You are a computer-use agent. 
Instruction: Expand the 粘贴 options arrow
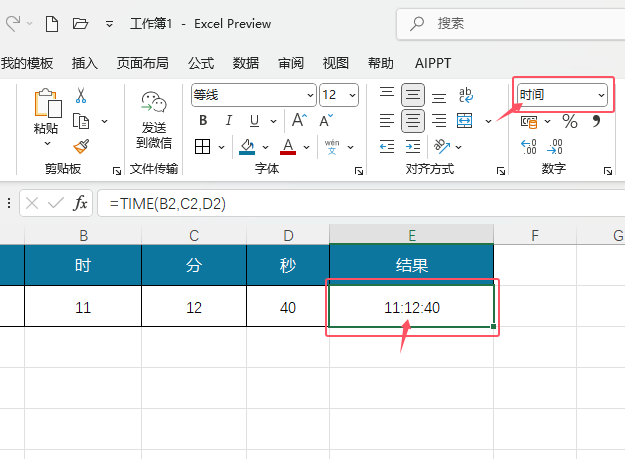pos(47,143)
